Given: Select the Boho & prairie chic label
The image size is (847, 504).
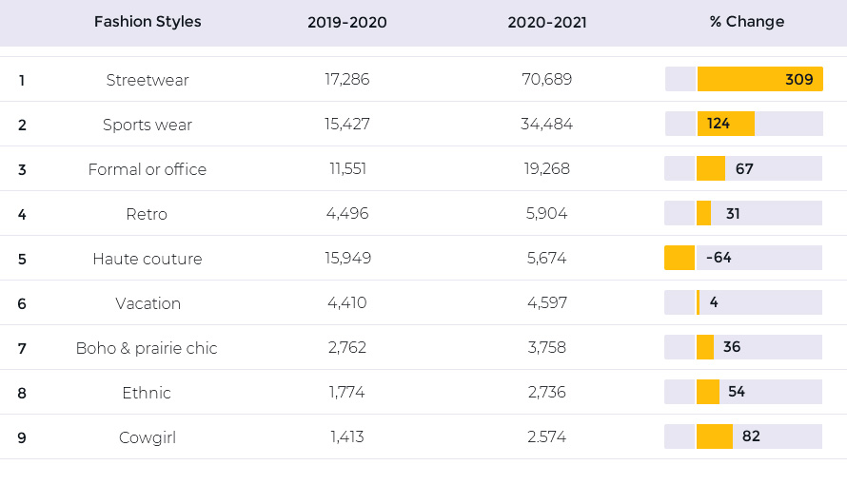Looking at the screenshot, I should click(147, 348).
